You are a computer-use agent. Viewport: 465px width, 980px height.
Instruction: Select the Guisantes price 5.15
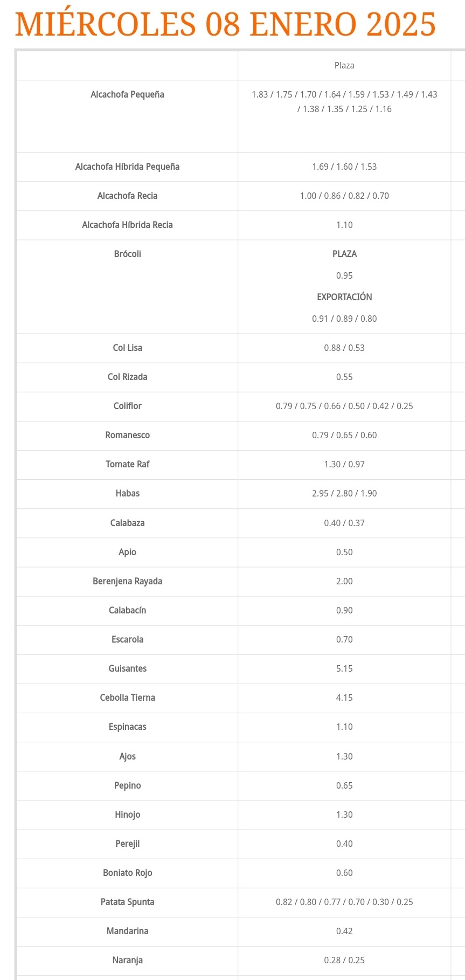coord(344,668)
